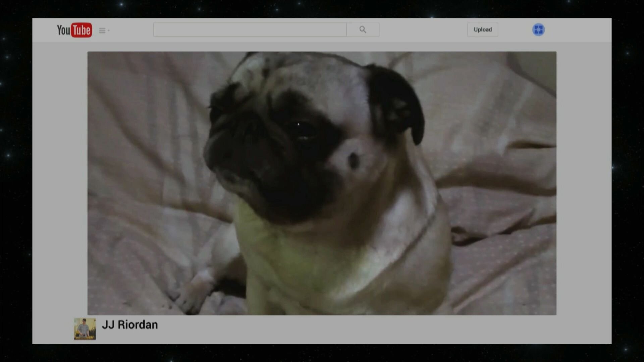Click the uploader thumbnail below the video
Viewport: 644px width, 362px height.
pos(85,329)
